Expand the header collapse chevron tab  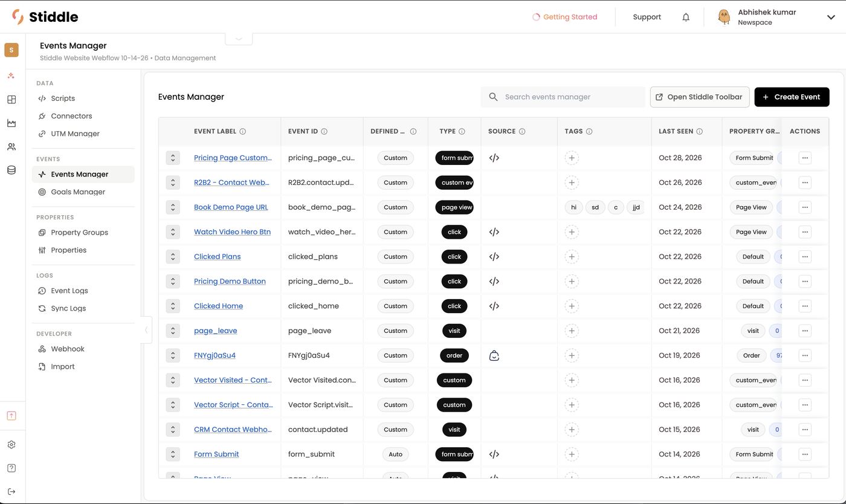coord(239,38)
